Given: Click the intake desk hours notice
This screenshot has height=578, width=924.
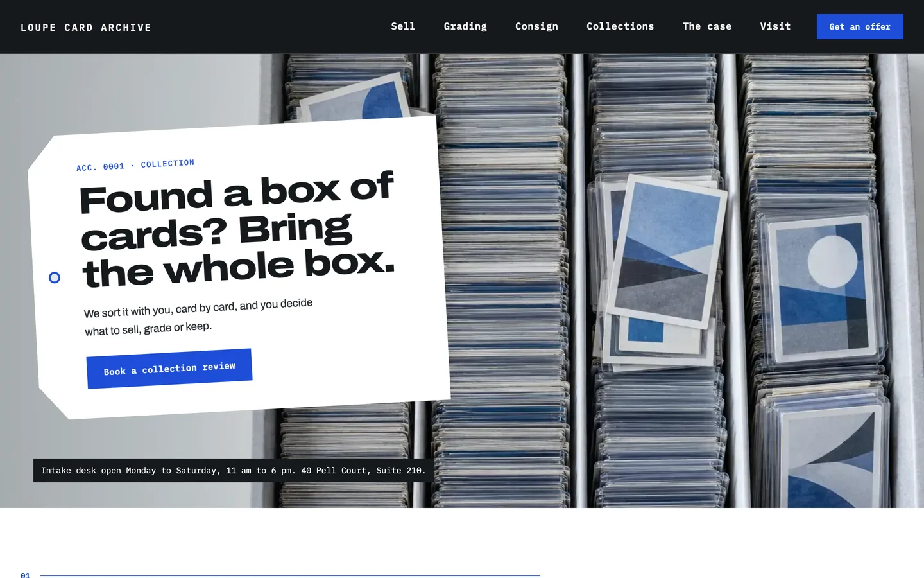Looking at the screenshot, I should 234,470.
